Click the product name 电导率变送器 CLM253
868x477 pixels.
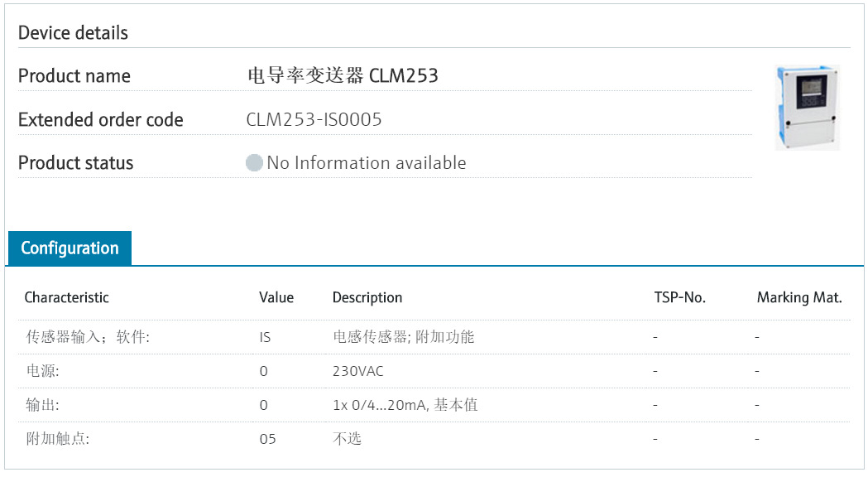click(343, 75)
